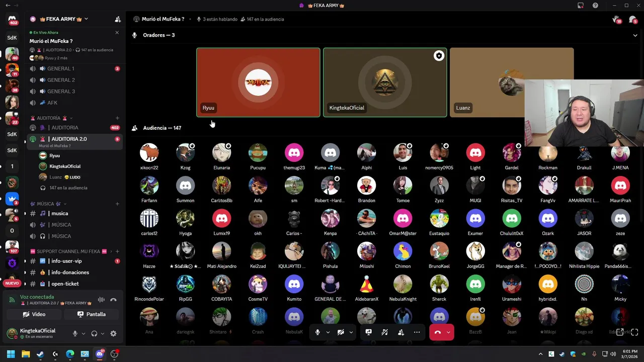Image resolution: width=644 pixels, height=362 pixels.
Task: Toggle the camera in the stage control bar
Action: (341, 332)
